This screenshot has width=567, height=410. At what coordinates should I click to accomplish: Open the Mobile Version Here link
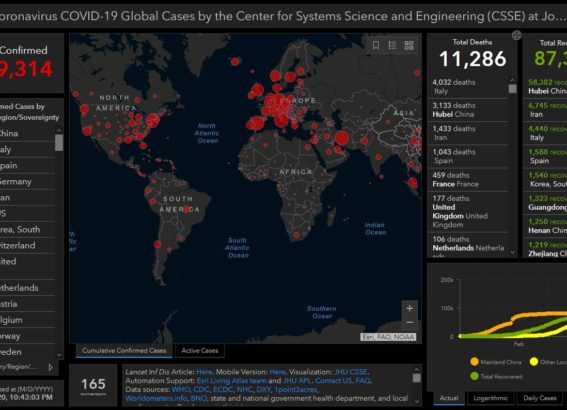[277, 372]
